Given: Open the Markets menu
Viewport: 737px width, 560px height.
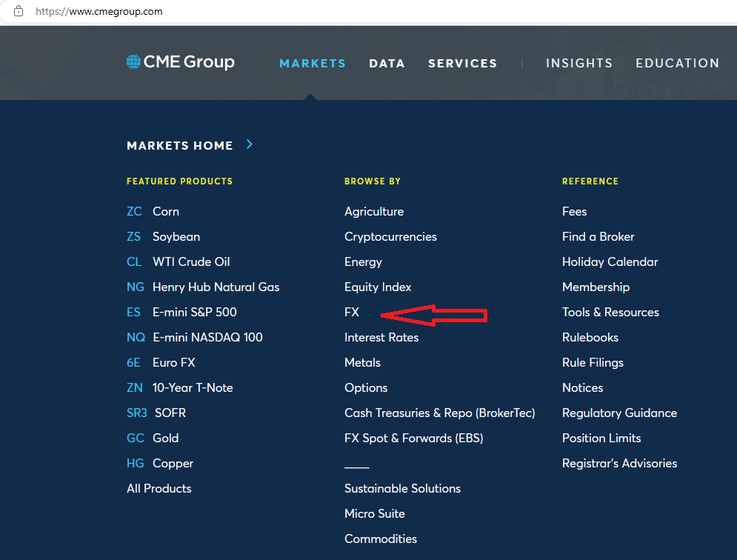Looking at the screenshot, I should pos(313,64).
